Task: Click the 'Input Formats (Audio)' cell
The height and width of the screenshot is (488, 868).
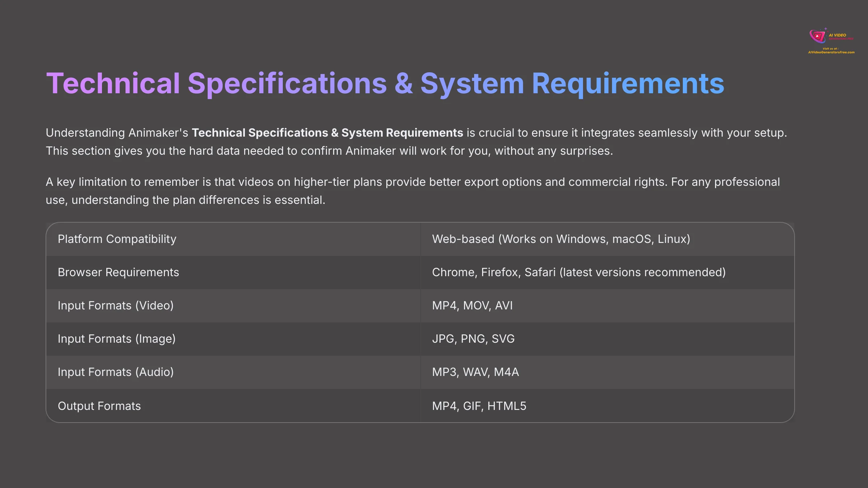Action: point(234,372)
